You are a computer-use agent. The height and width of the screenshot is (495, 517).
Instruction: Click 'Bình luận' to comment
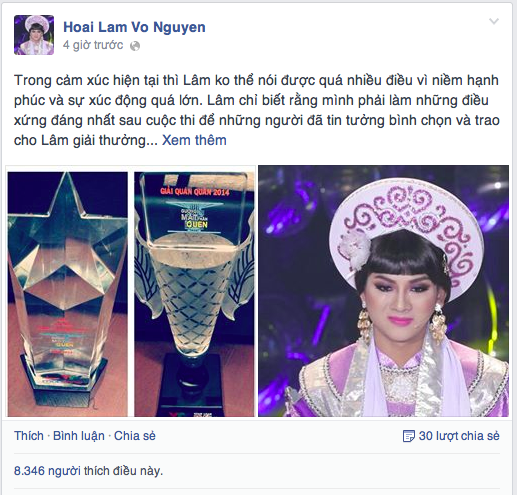[79, 436]
